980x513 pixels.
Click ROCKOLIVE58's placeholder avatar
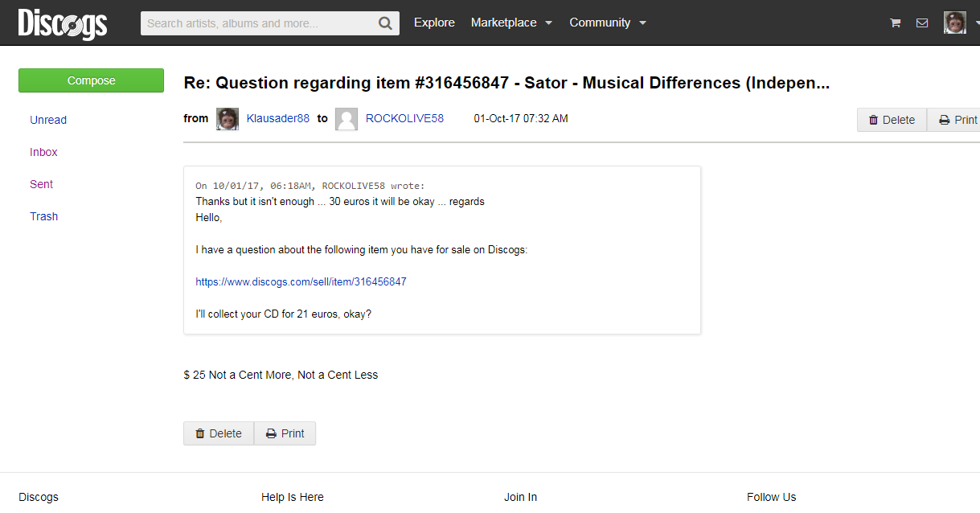click(346, 119)
